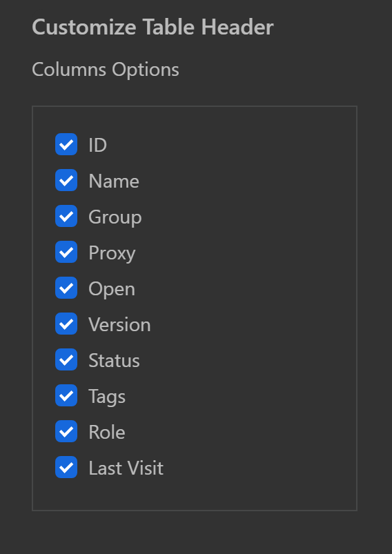Viewport: 392px width, 554px height.
Task: Disable the Role column checkbox
Action: 66,431
